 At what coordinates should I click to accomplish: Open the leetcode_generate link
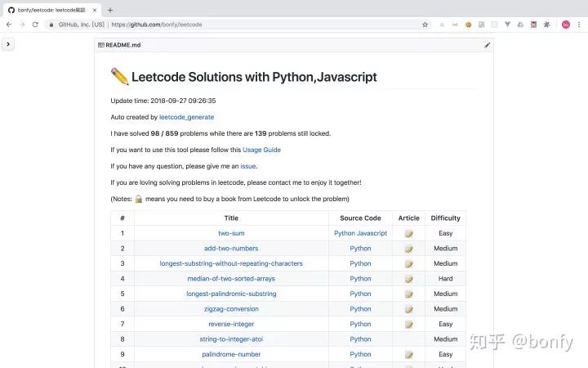[x=186, y=117]
